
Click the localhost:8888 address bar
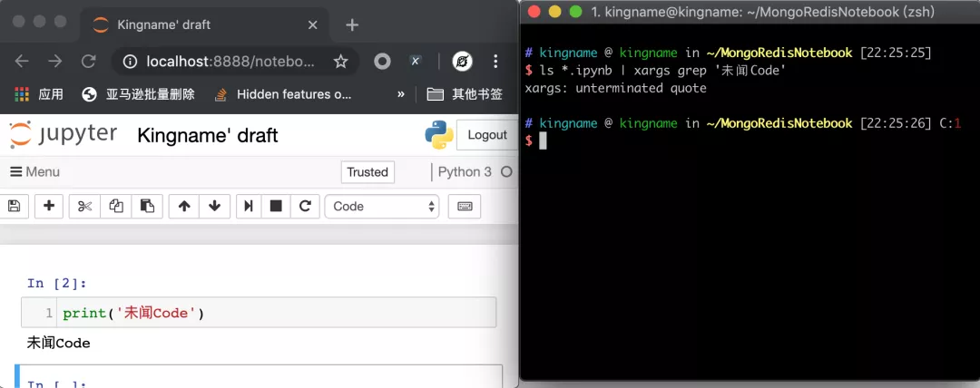[x=231, y=62]
